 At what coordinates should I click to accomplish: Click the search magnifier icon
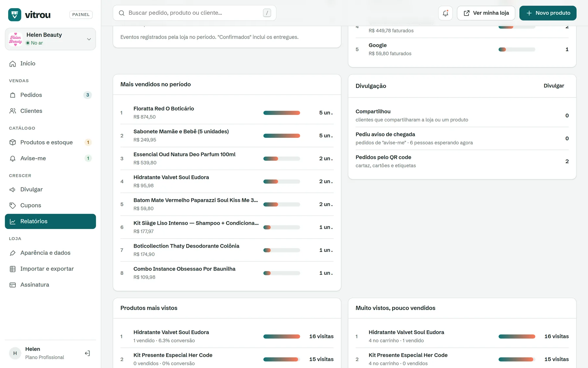click(122, 13)
